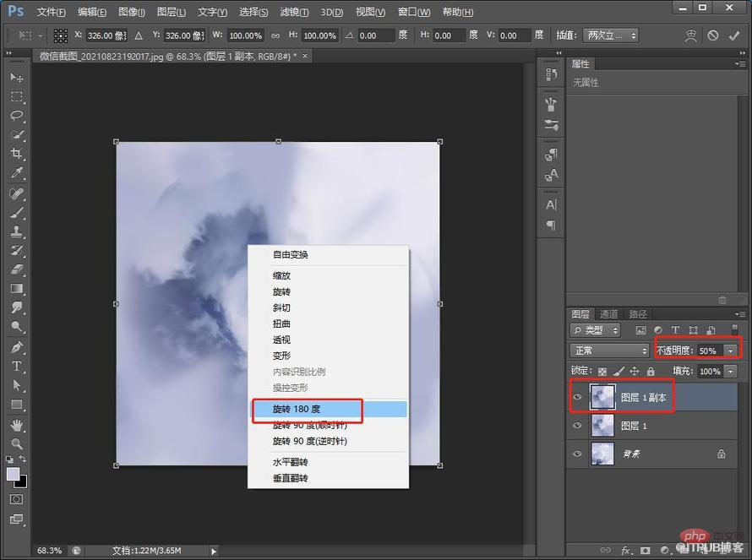Expand status bar info arrow
Screen dimensions: 752x560
tap(214, 551)
